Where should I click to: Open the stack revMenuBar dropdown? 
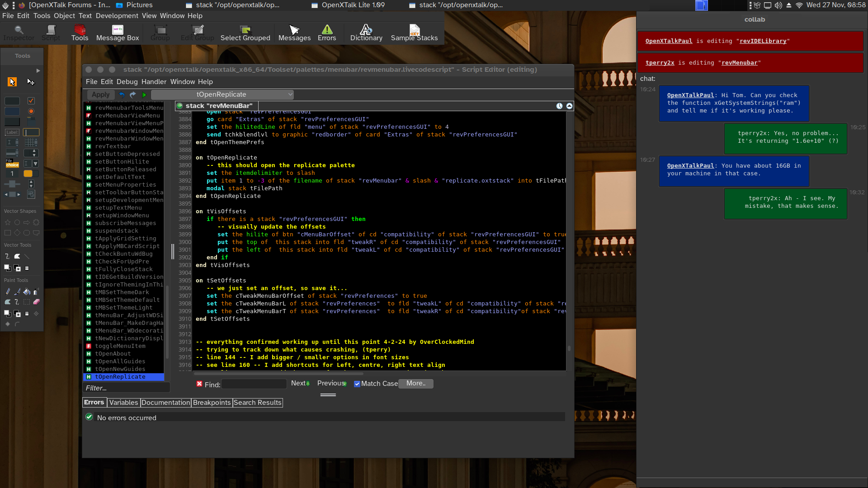coord(568,105)
